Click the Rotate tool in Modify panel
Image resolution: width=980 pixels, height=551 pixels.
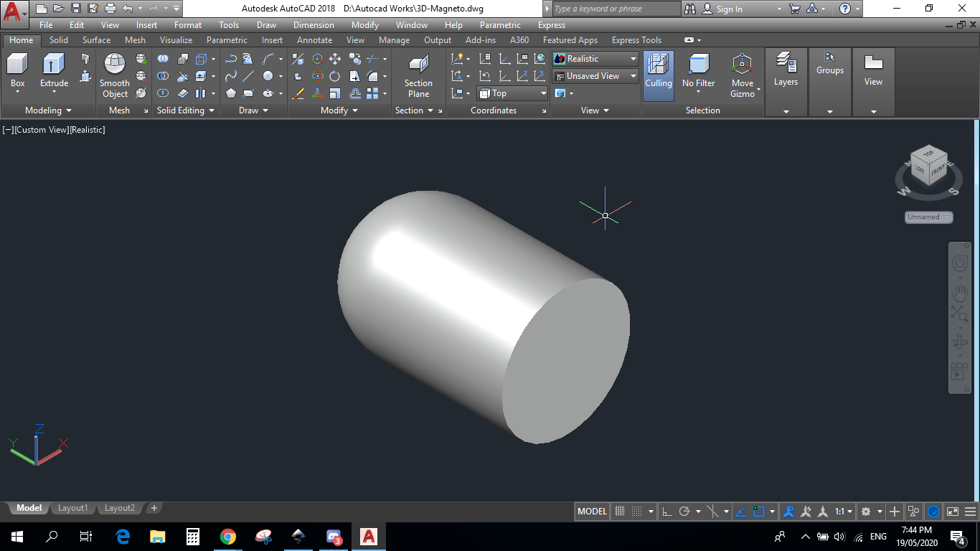335,76
